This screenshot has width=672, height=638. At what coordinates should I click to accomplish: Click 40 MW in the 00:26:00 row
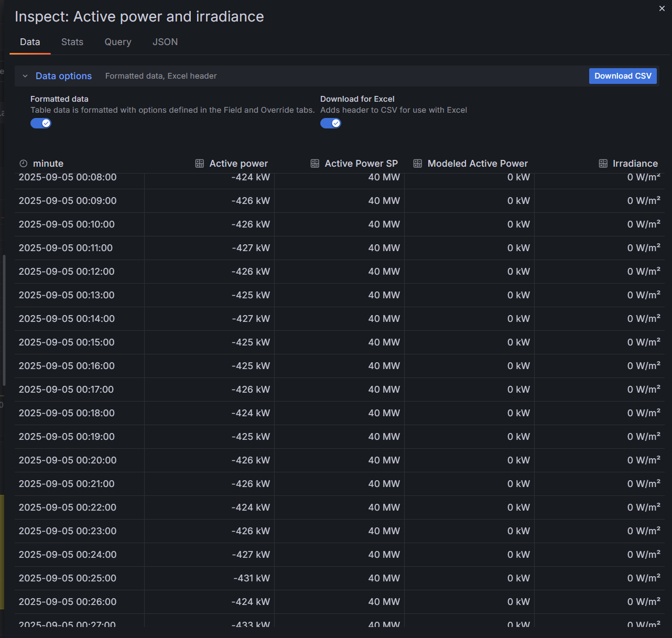(x=384, y=602)
